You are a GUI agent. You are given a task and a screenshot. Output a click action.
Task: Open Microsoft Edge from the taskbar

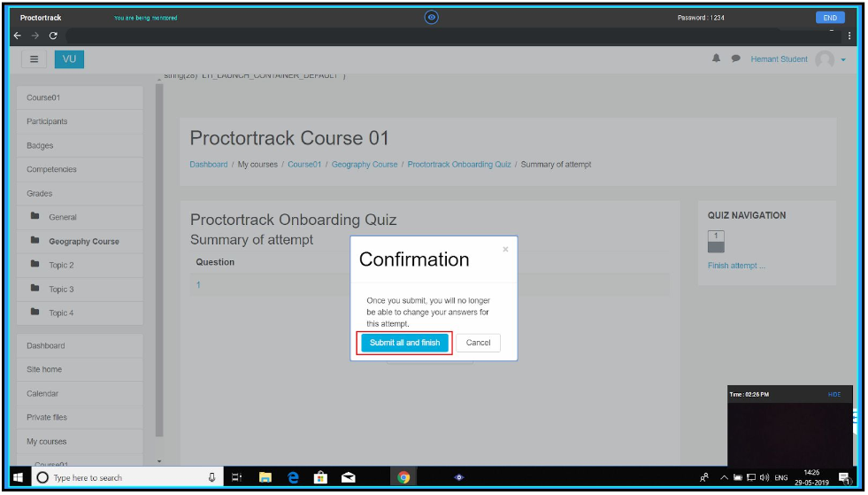click(x=293, y=477)
